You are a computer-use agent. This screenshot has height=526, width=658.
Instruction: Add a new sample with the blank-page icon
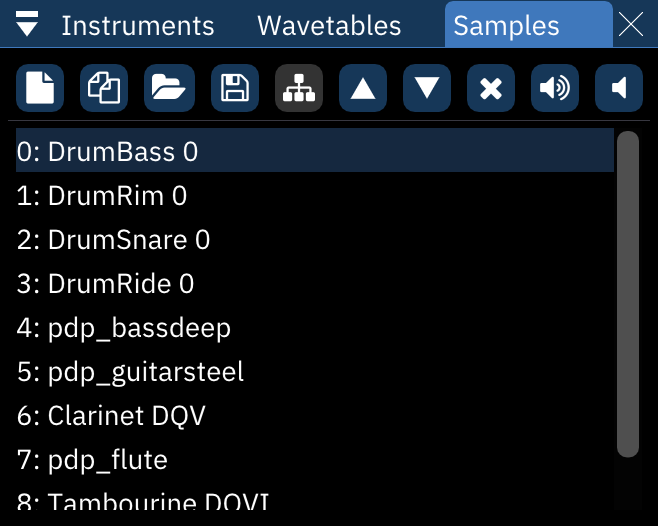click(40, 88)
